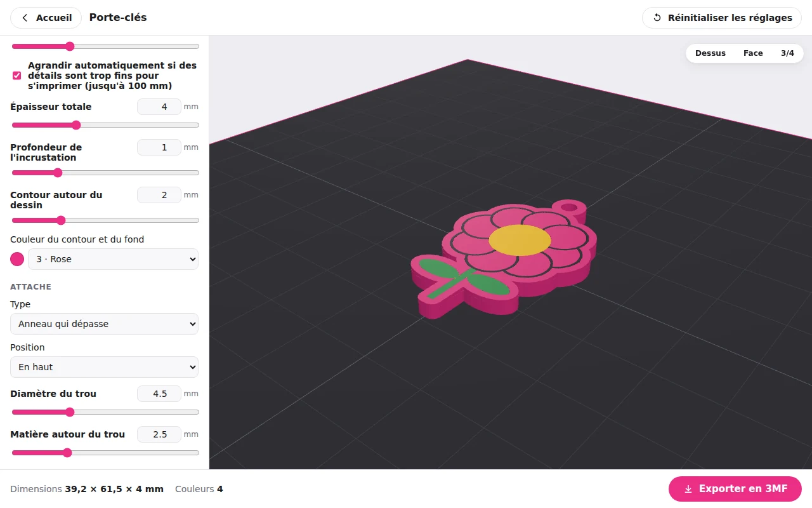Adjust the Contour autour du dessin slider

105,220
